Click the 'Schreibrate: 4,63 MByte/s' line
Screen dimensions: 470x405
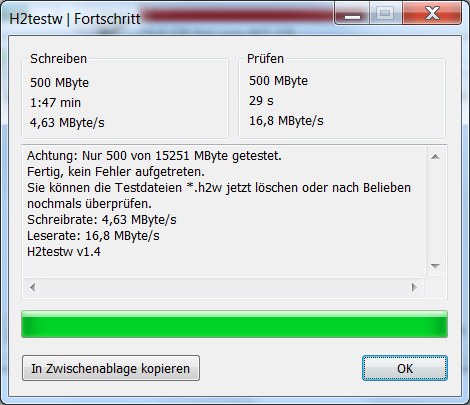[x=102, y=220]
